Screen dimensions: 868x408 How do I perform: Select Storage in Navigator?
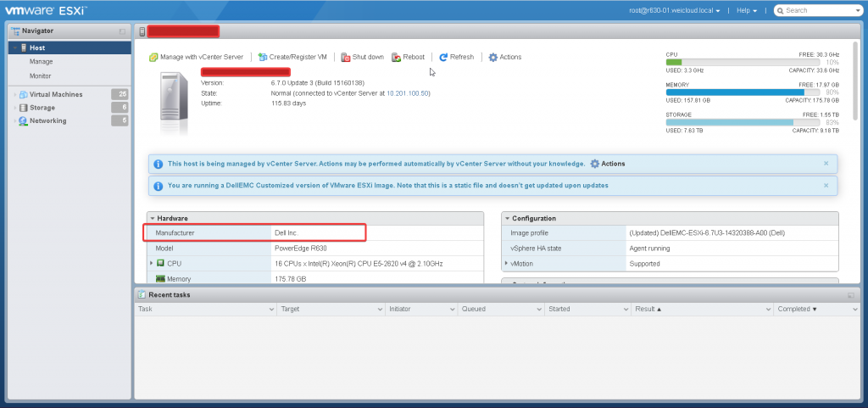pyautogui.click(x=42, y=108)
